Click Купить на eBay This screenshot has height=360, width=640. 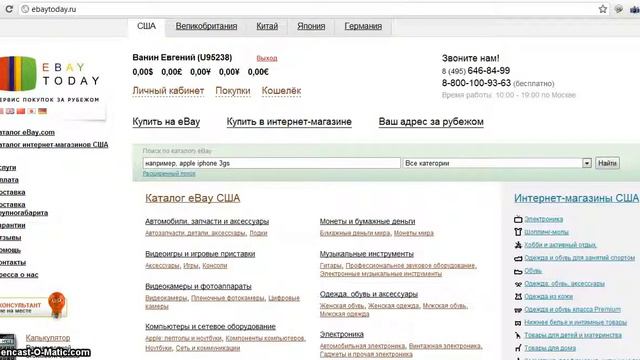(x=166, y=122)
